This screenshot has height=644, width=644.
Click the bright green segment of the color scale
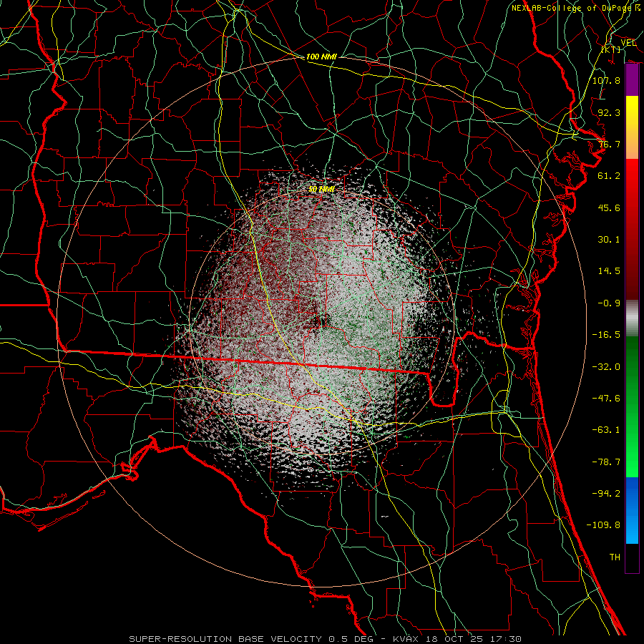(632, 406)
